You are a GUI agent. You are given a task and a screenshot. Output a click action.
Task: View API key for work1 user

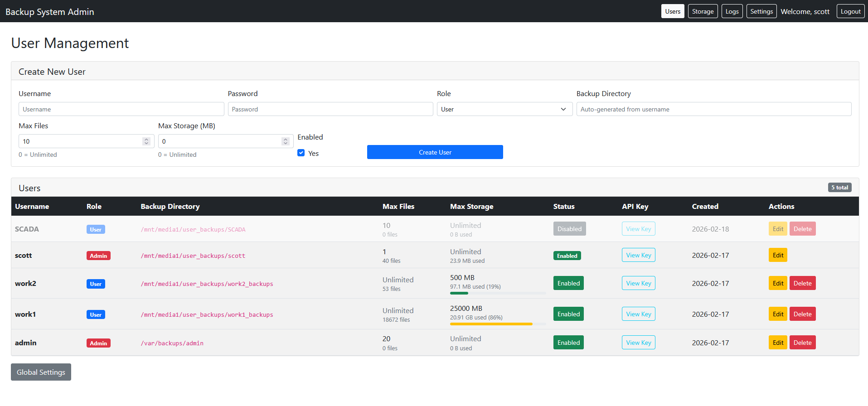[x=638, y=314]
